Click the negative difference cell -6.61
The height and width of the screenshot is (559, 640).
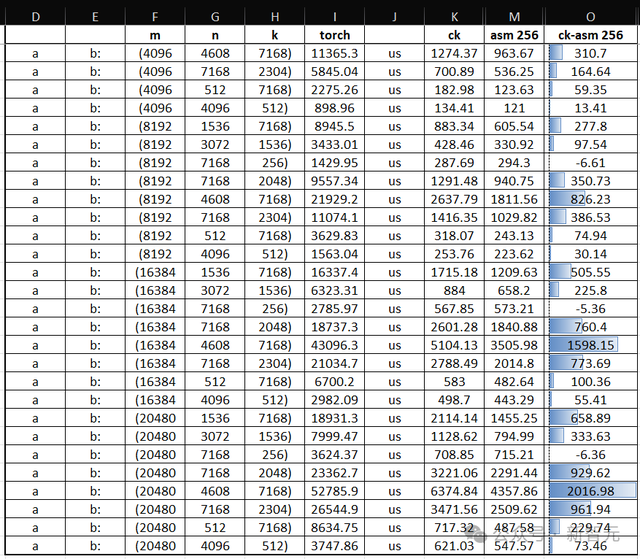591,163
